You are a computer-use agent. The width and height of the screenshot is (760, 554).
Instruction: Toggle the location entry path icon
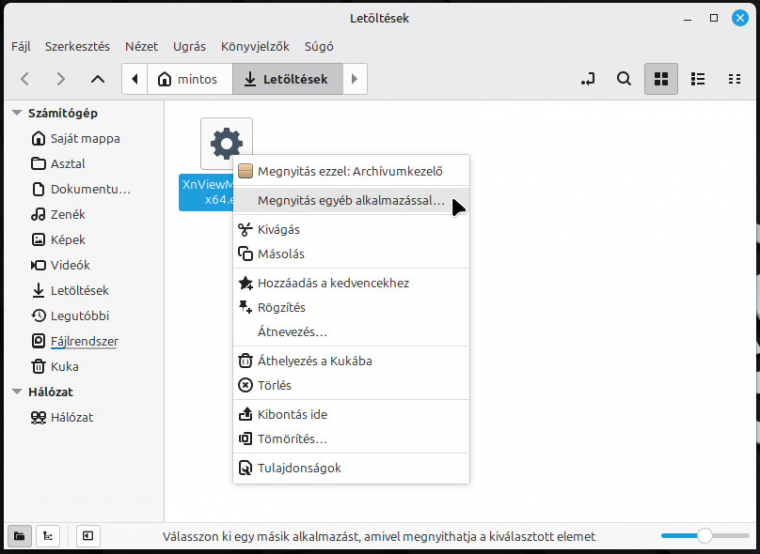587,79
